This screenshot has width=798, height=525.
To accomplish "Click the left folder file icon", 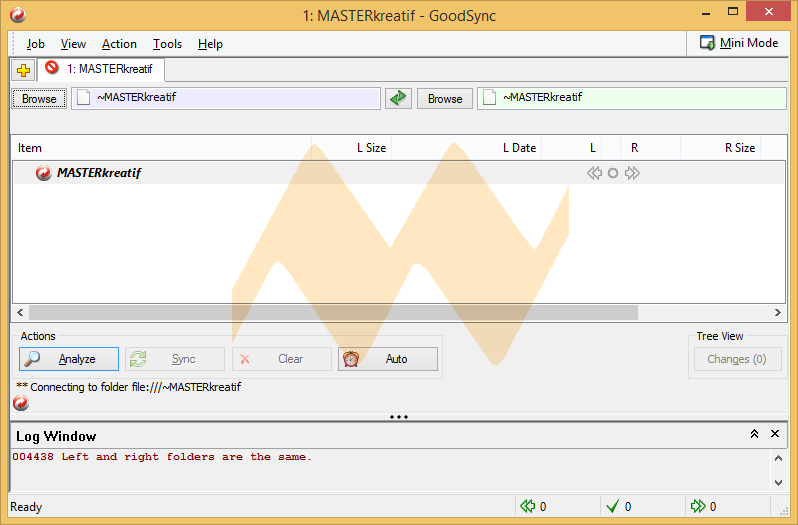I will (83, 97).
